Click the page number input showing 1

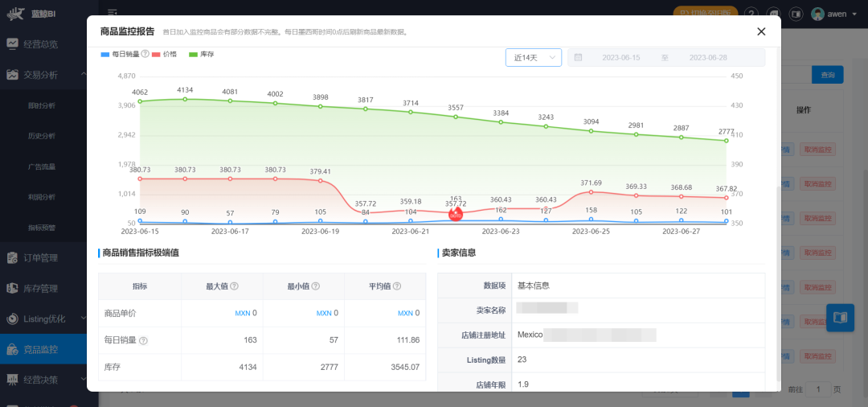coord(819,390)
